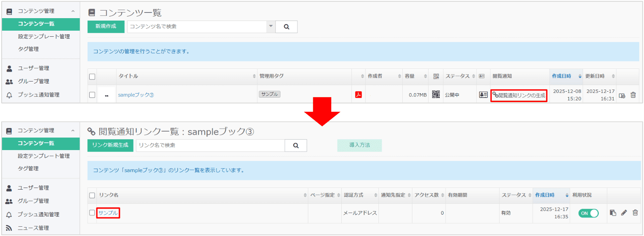Open the コンテンツ名で検索 dropdown arrow
The width and height of the screenshot is (644, 236).
tap(271, 27)
